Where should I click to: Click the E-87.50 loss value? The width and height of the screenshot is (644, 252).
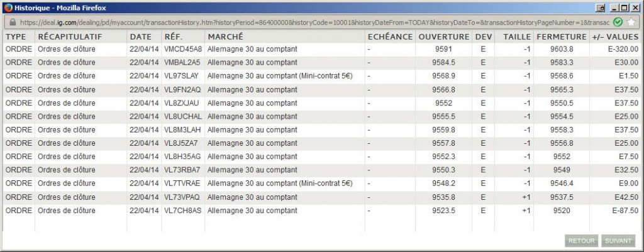pyautogui.click(x=625, y=211)
